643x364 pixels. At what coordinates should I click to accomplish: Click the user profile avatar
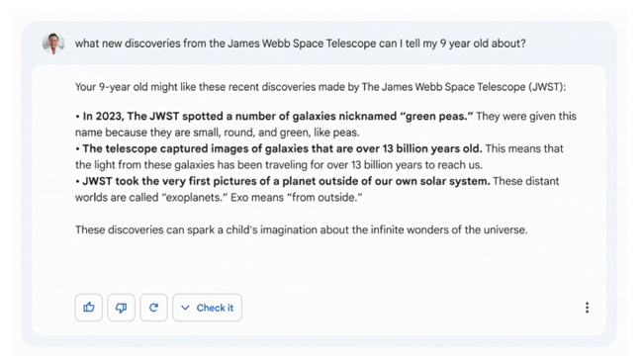pyautogui.click(x=53, y=44)
